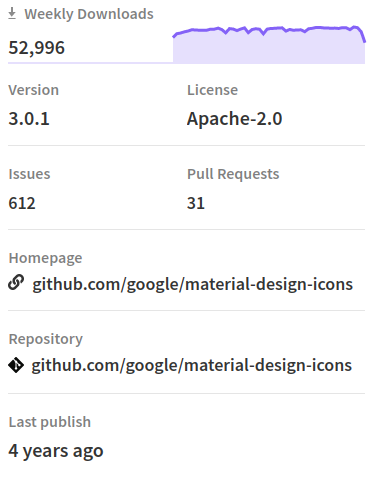Click the weekly downloads sparkline chart

(x=269, y=44)
